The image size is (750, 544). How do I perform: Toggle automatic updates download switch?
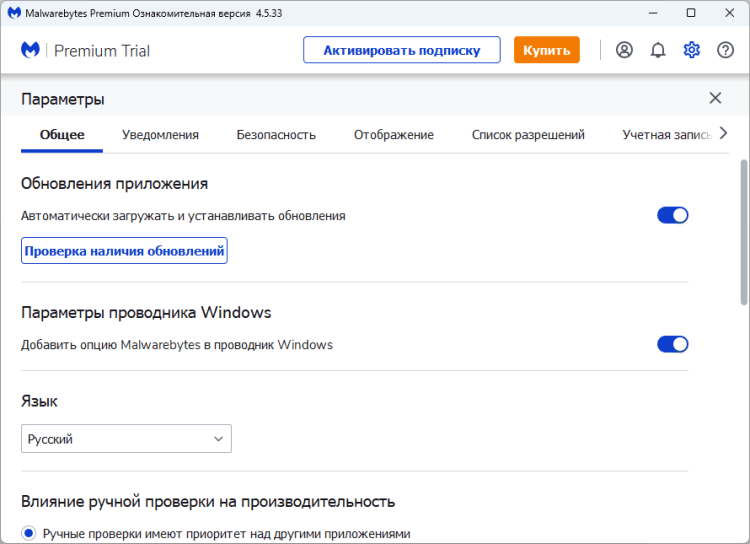(x=672, y=215)
